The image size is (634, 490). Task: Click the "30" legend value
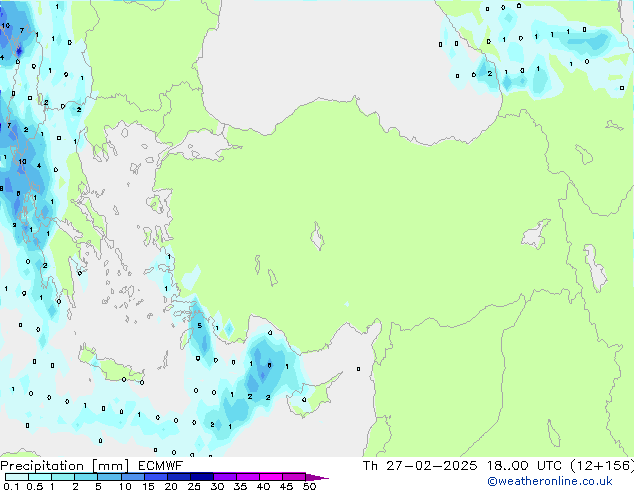click(217, 486)
